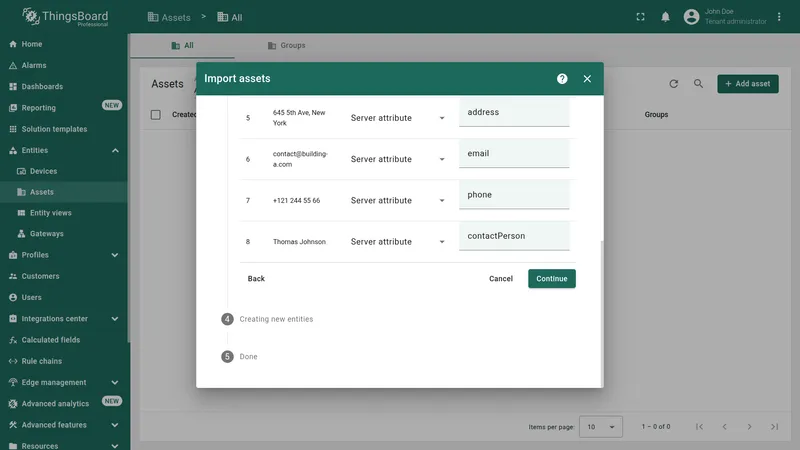
Task: Click the Calculated fields function icon
Action: tap(13, 340)
